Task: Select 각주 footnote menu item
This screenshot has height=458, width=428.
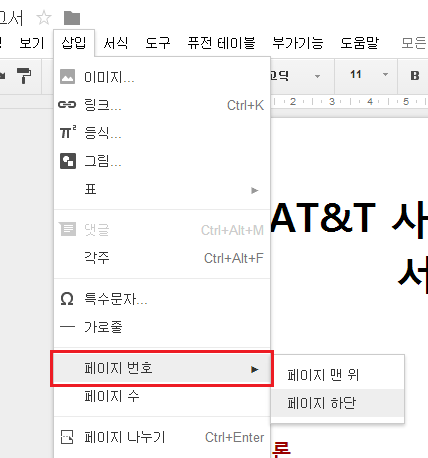Action: (162, 258)
